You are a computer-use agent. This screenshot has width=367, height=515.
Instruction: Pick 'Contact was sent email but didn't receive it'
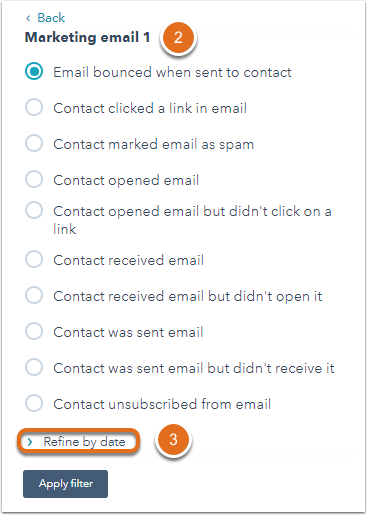point(34,367)
